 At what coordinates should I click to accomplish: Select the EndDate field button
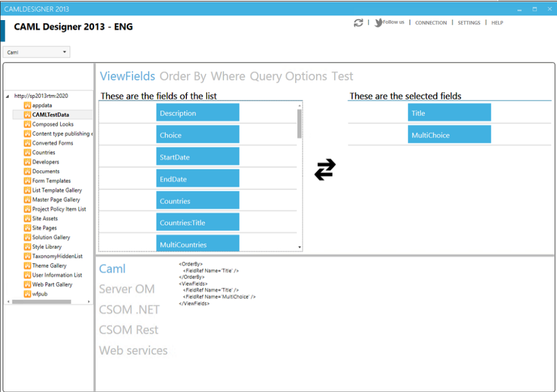pyautogui.click(x=197, y=178)
